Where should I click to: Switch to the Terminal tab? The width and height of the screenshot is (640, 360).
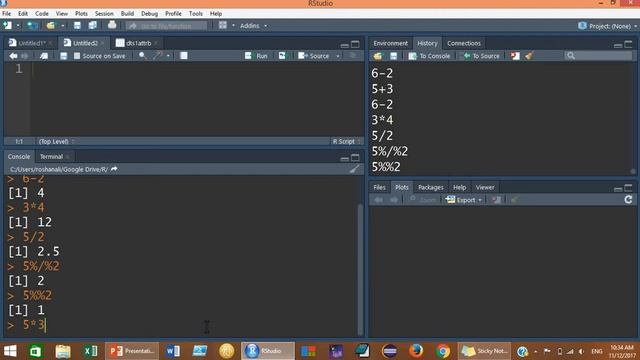51,156
